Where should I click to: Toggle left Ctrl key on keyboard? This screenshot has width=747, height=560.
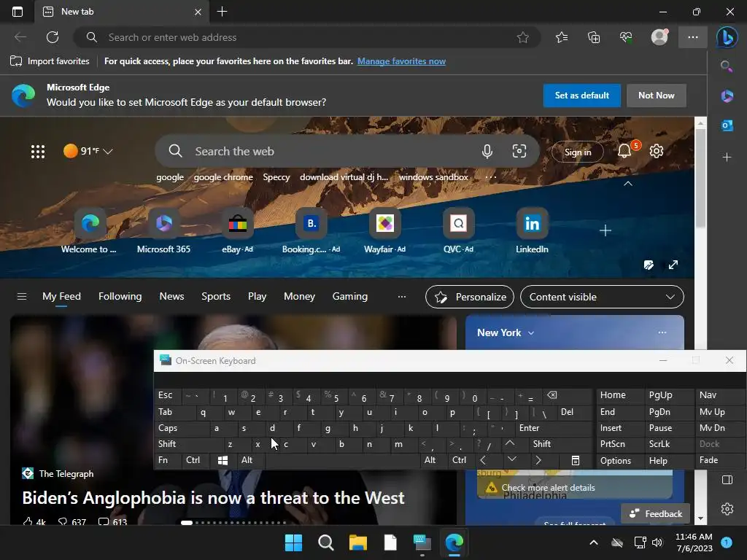pos(196,460)
